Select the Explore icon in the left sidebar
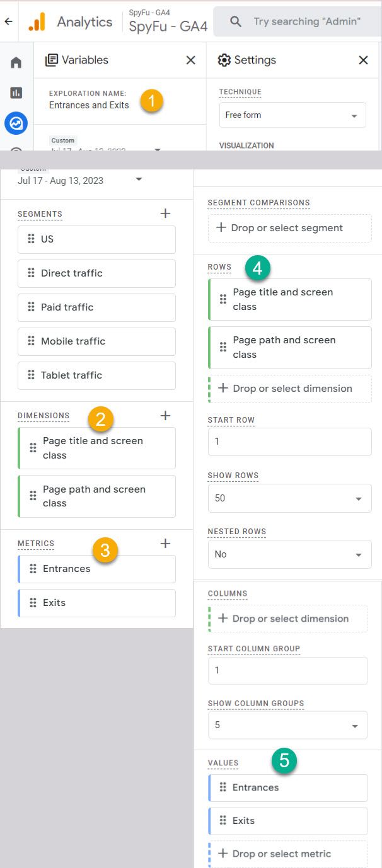The height and width of the screenshot is (868, 382). click(16, 123)
